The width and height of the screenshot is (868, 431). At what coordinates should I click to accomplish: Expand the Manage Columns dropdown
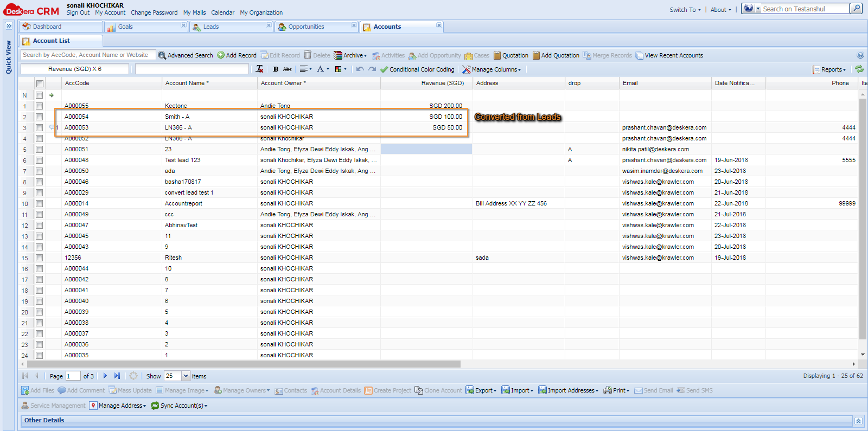click(492, 69)
